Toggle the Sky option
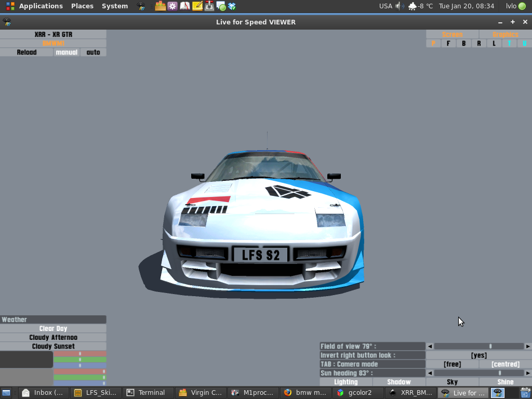This screenshot has width=532, height=399. coord(453,382)
